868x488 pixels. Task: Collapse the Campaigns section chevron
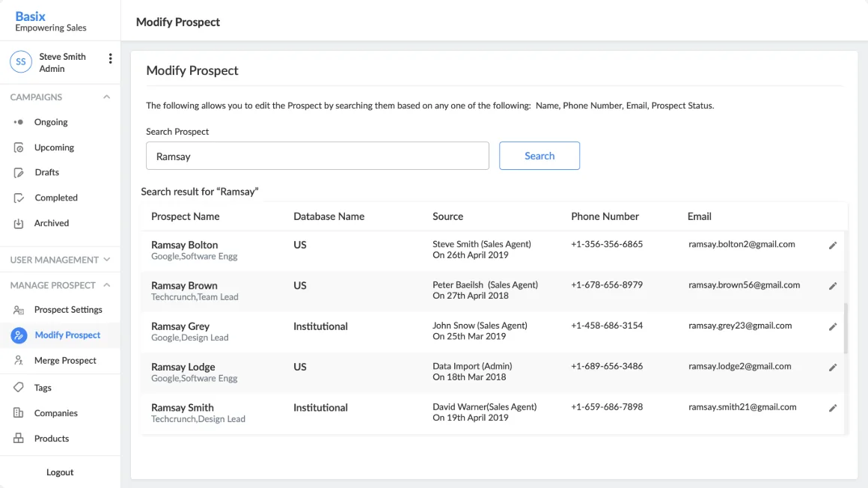[106, 97]
